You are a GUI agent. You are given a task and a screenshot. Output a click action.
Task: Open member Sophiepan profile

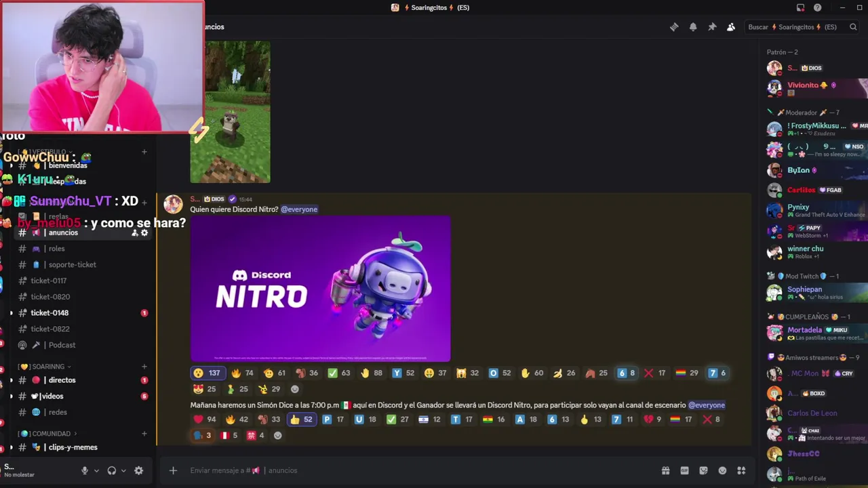click(x=816, y=293)
